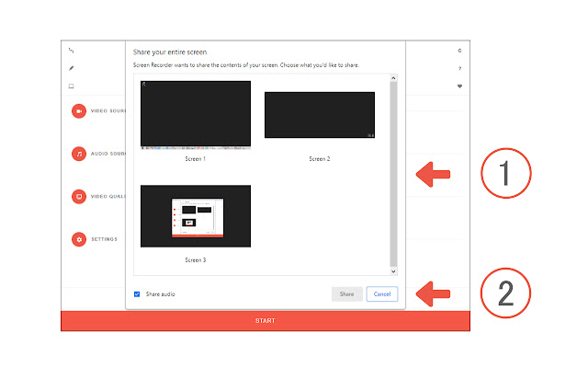588x368 pixels.
Task: Click the red START button
Action: point(266,321)
